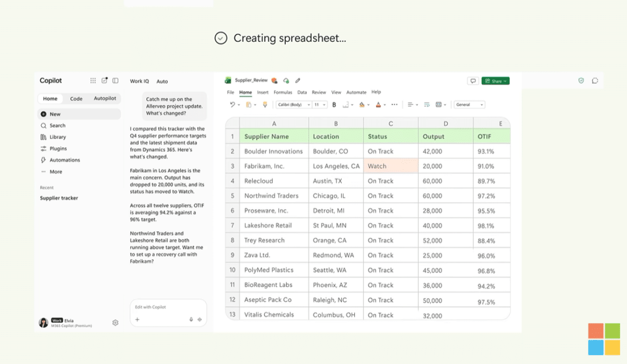This screenshot has height=364, width=627.
Task: Click the Auto mode option
Action: click(162, 81)
